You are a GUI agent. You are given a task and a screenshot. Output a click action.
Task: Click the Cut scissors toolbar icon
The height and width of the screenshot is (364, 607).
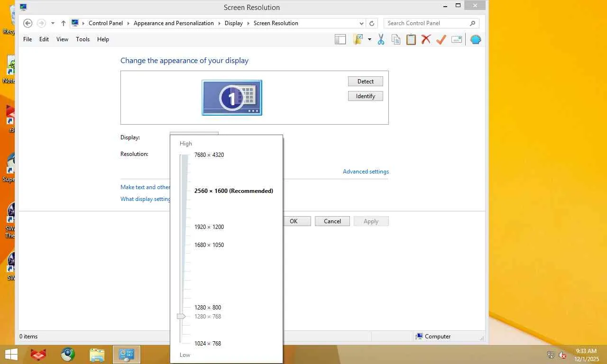click(381, 39)
